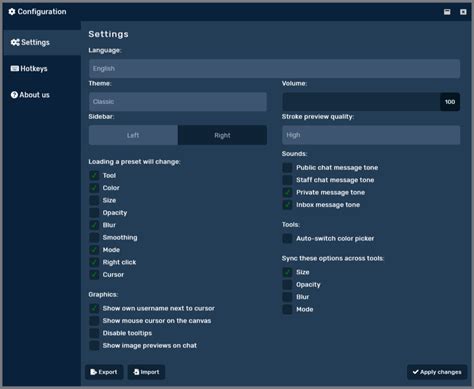Set sidebar position to Left
The image size is (474, 389).
click(x=133, y=135)
